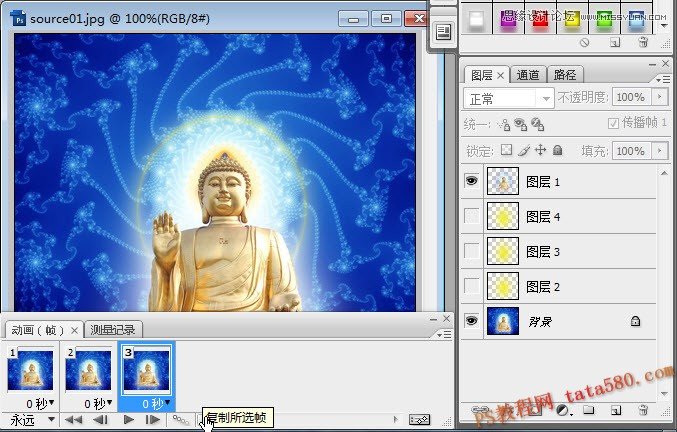677x432 pixels.
Task: Lock position move icon
Action: [540, 150]
